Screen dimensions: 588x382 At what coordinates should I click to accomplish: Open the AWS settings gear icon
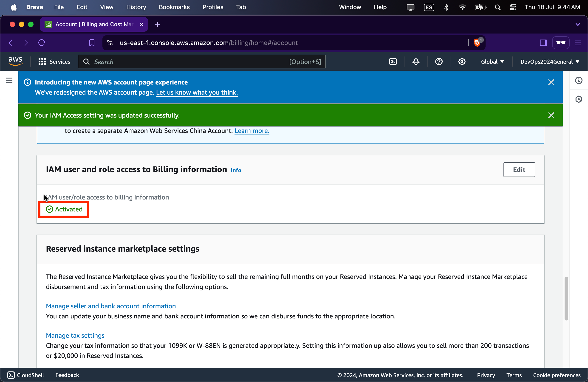pos(461,62)
